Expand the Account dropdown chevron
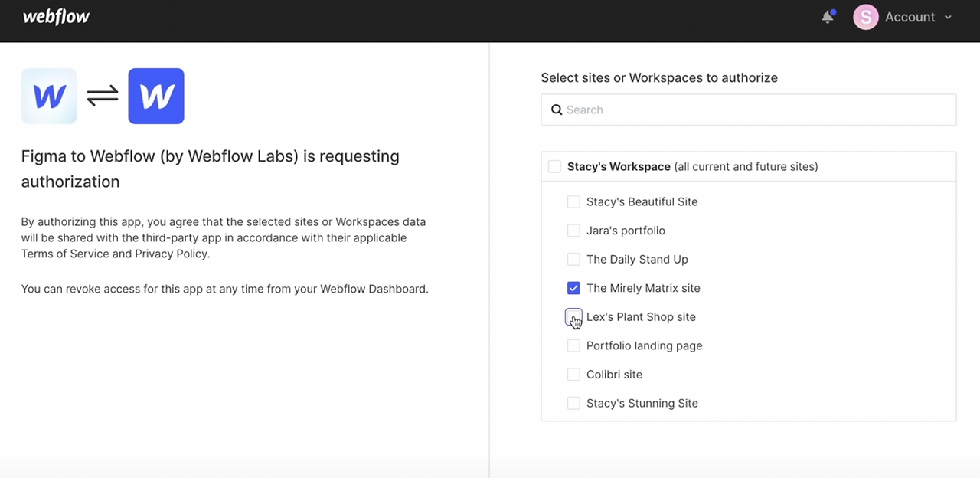 click(x=948, y=17)
